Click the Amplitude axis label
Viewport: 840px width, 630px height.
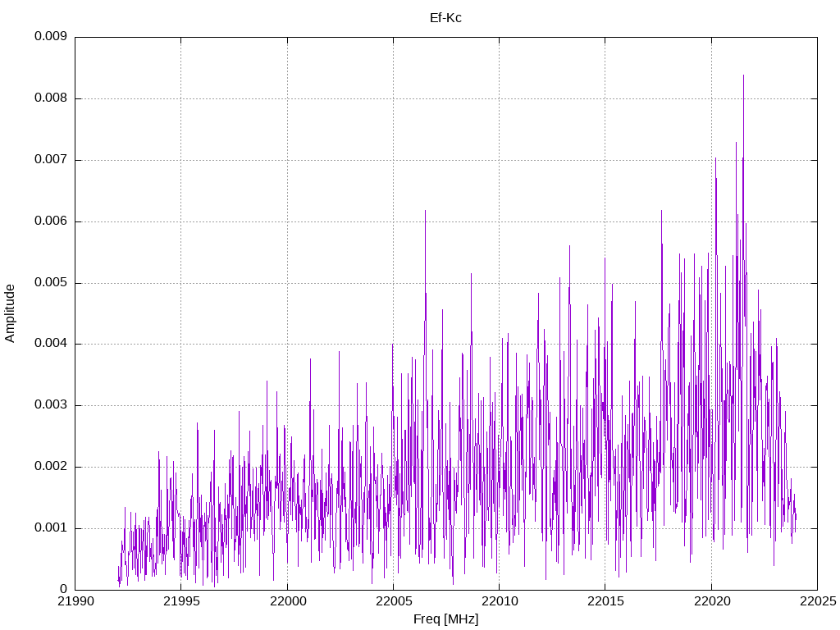coord(10,313)
